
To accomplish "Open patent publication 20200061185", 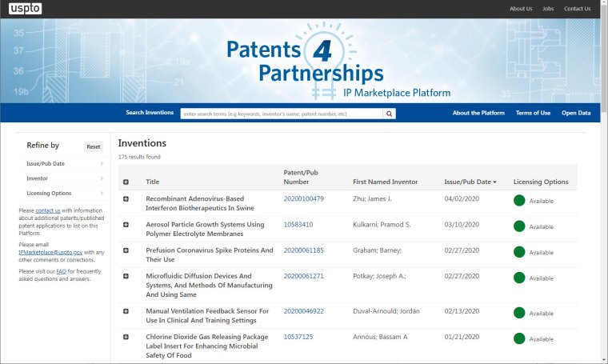I will click(304, 250).
